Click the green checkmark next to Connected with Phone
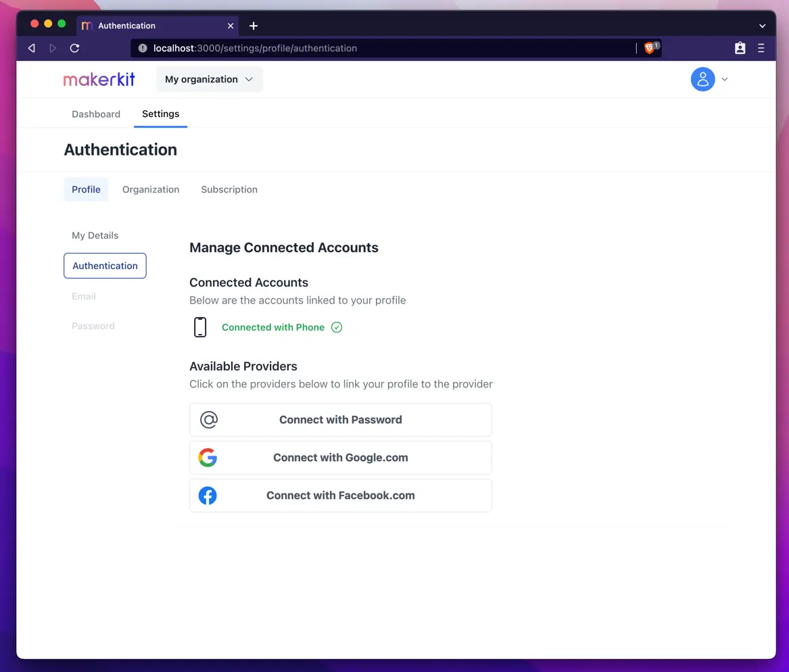789x672 pixels. click(336, 327)
